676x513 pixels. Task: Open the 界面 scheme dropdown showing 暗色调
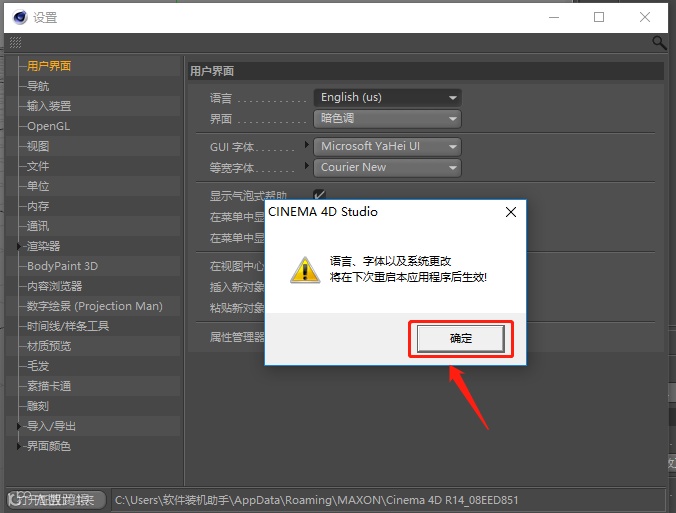coord(388,119)
